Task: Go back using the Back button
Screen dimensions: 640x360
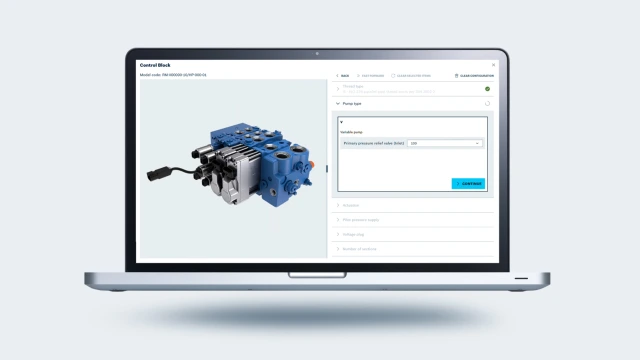Action: [x=342, y=76]
